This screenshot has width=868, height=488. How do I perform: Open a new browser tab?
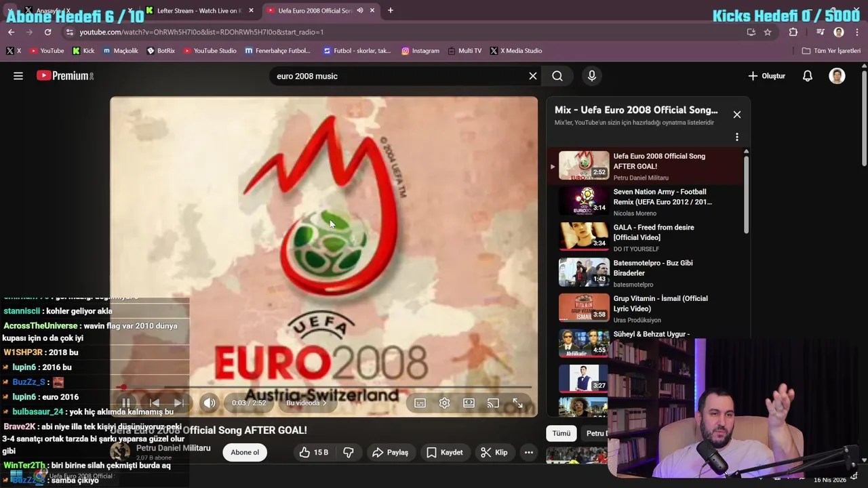(391, 11)
